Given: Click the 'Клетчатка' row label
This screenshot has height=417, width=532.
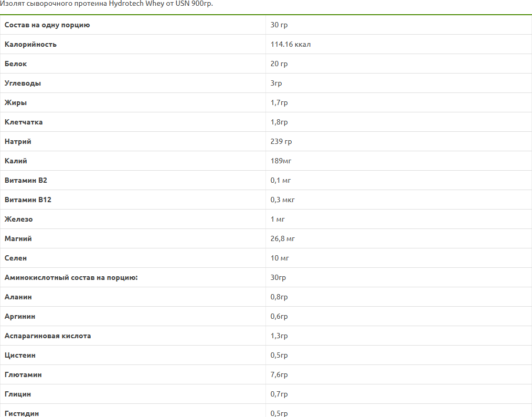Looking at the screenshot, I should (24, 122).
